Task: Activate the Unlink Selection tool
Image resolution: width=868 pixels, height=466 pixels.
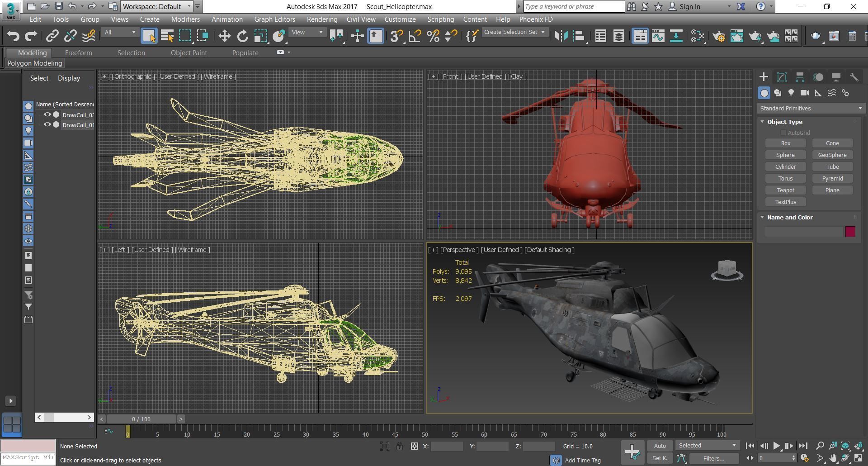Action: point(71,36)
